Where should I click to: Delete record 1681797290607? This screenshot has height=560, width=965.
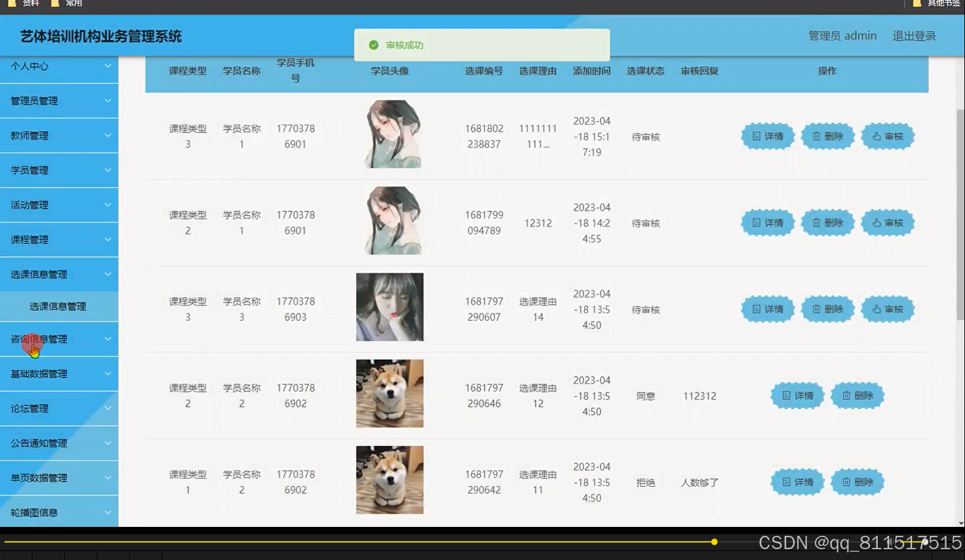point(828,309)
